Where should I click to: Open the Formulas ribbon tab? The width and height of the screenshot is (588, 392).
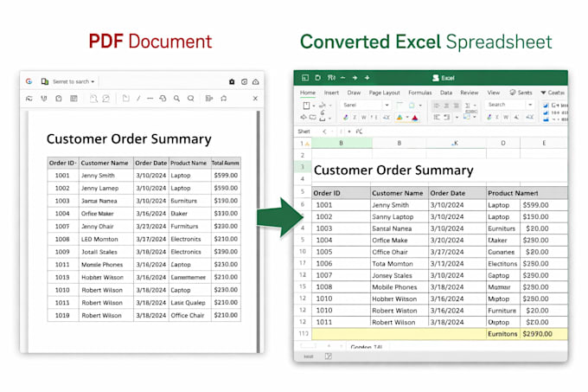pyautogui.click(x=420, y=93)
